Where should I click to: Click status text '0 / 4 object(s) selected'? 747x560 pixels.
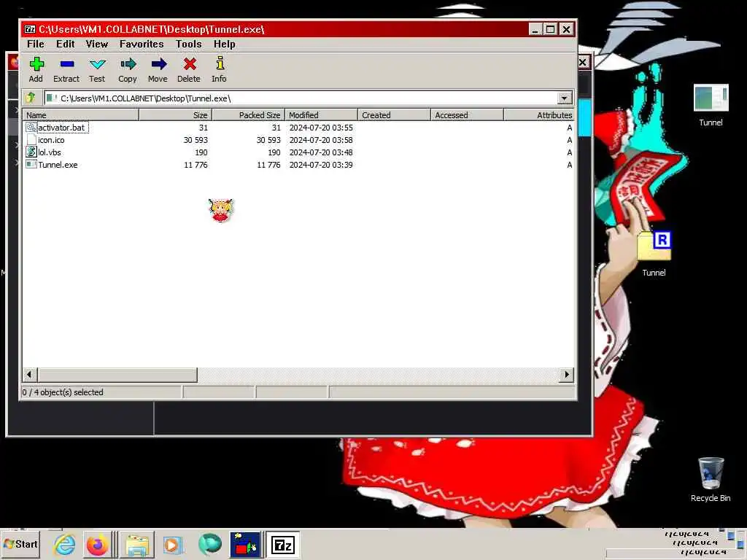63,392
